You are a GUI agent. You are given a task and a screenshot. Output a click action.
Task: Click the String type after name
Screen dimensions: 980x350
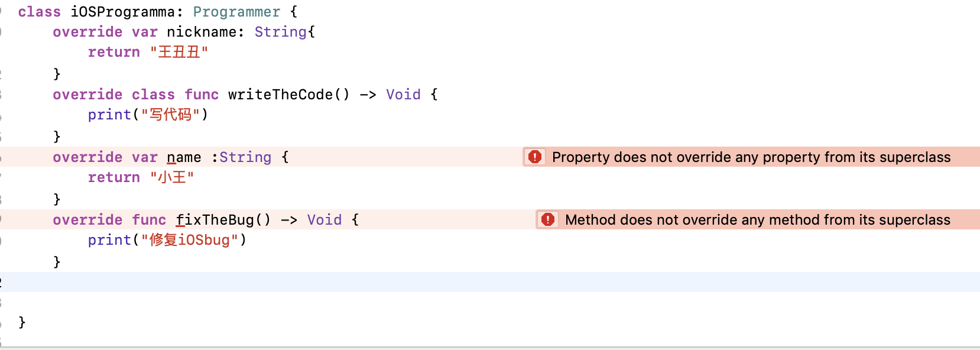pyautogui.click(x=245, y=157)
